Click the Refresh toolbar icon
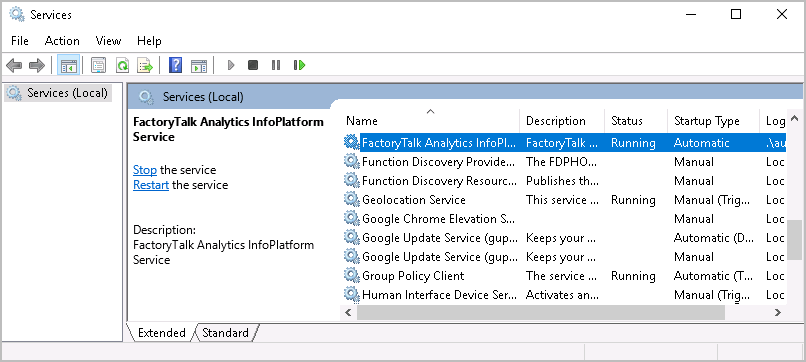This screenshot has width=806, height=362. coord(122,65)
